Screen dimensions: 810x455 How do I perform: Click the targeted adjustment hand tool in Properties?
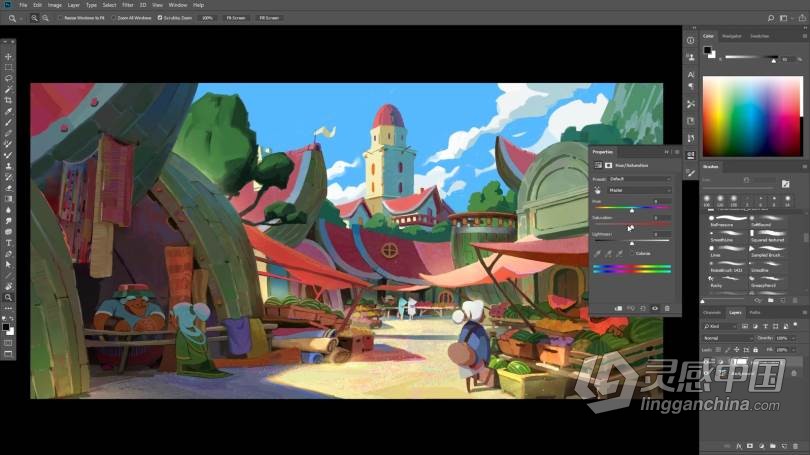click(x=598, y=191)
